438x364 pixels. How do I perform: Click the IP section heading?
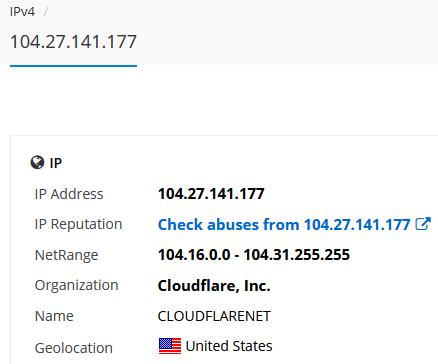[56, 163]
